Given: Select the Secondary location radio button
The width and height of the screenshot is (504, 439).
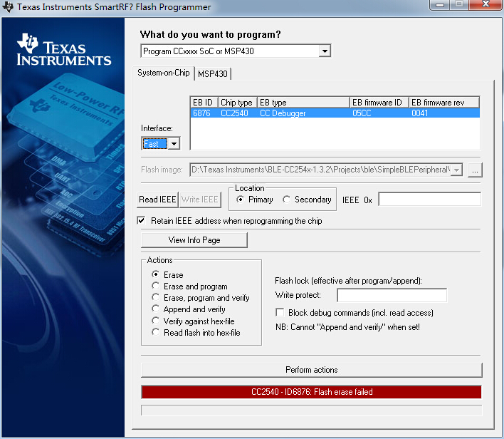Looking at the screenshot, I should tap(286, 200).
